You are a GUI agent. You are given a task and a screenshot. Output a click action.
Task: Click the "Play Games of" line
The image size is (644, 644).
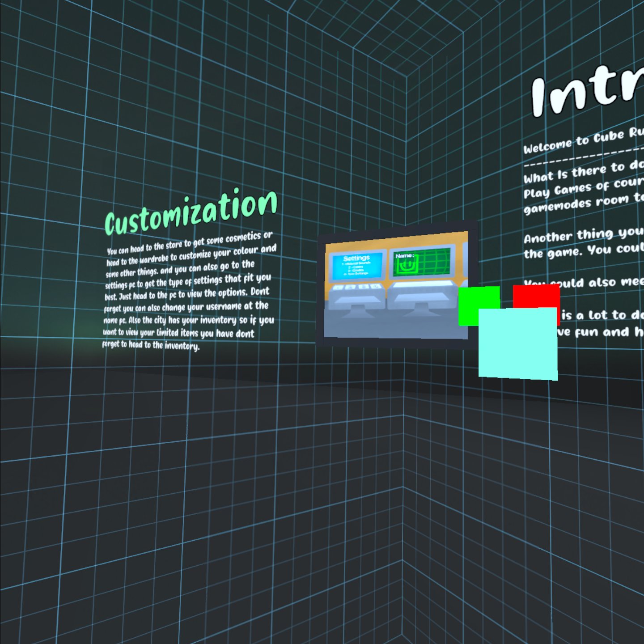point(584,188)
